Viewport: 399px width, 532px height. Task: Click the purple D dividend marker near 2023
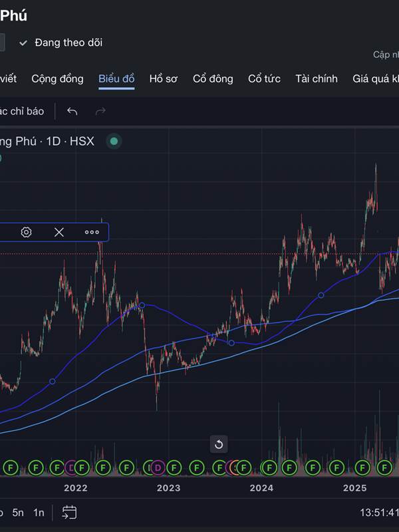tap(158, 468)
